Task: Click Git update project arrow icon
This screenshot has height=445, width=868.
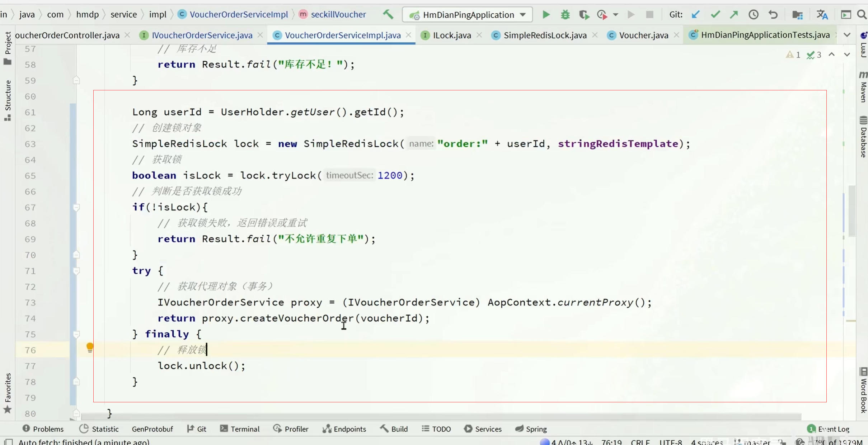Action: [x=695, y=15]
